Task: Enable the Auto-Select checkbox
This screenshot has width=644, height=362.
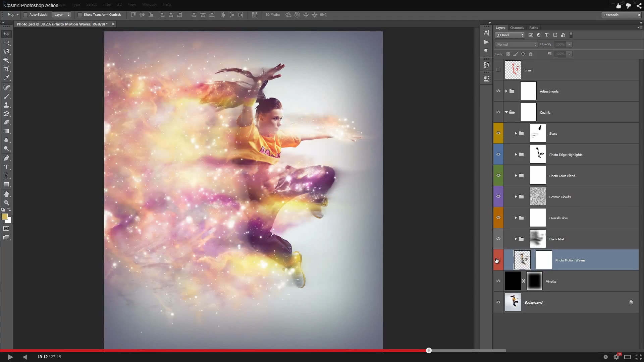Action: (25, 14)
